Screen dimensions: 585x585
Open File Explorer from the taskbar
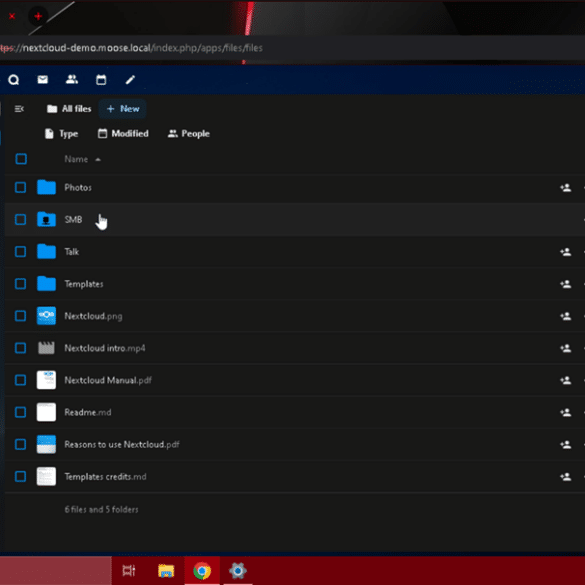[166, 570]
